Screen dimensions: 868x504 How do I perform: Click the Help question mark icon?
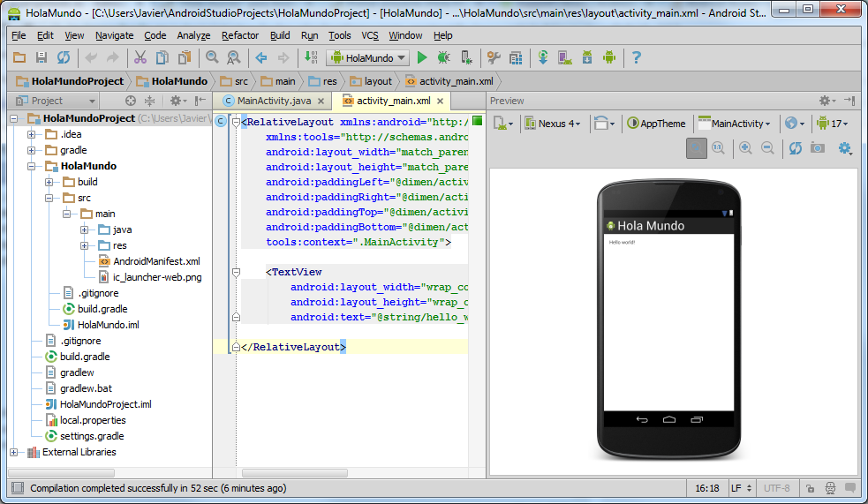tap(636, 57)
